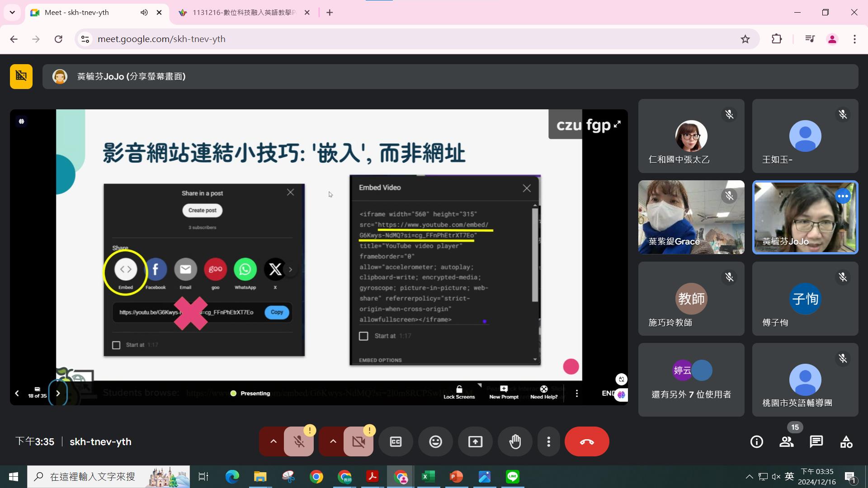This screenshot has width=868, height=488.
Task: Click the present screen button
Action: 475,441
